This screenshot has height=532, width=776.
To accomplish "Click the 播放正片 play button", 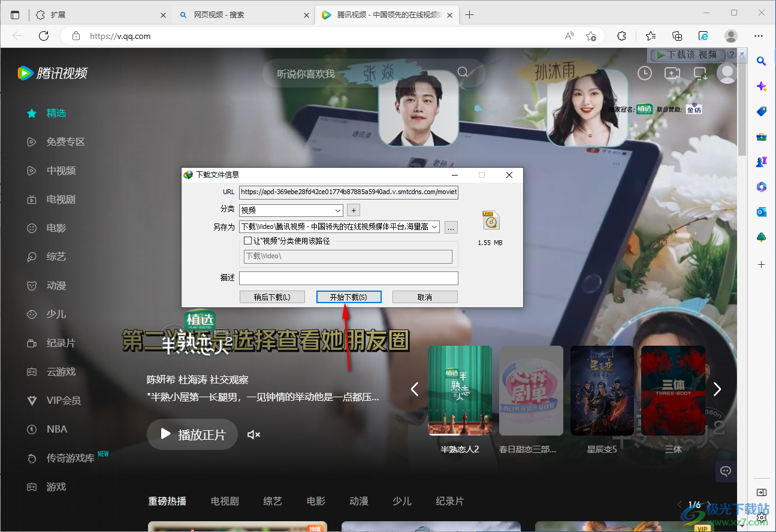I will (x=192, y=434).
